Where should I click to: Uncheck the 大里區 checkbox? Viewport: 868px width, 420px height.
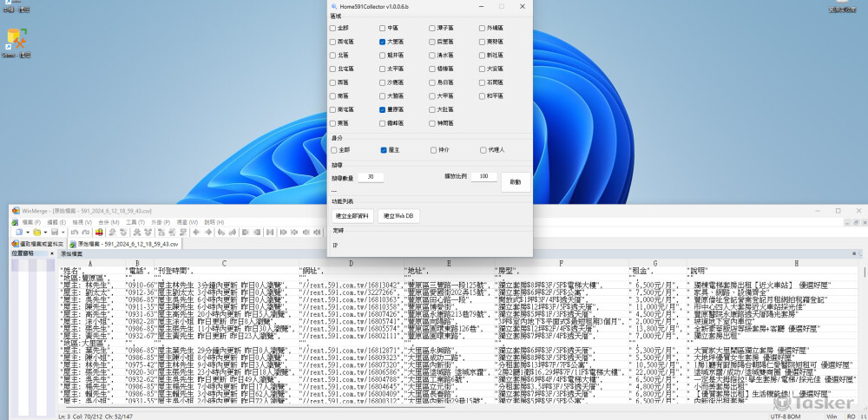coord(383,42)
